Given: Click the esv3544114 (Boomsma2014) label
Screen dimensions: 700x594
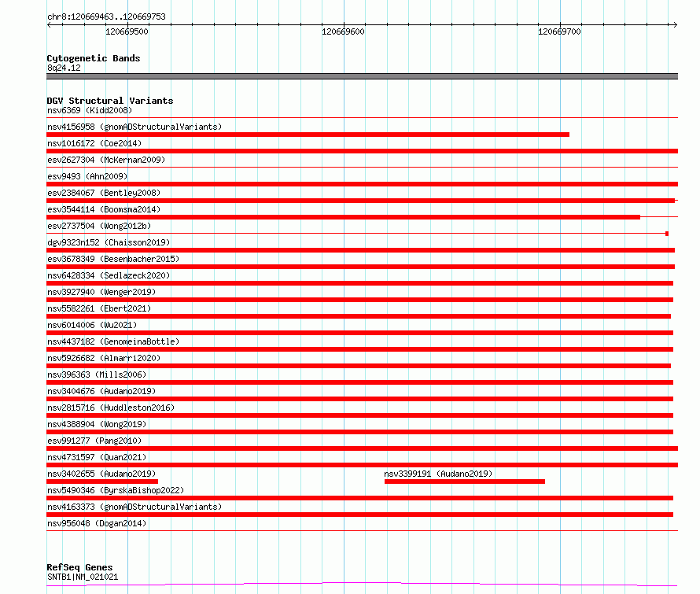Looking at the screenshot, I should click(104, 209).
